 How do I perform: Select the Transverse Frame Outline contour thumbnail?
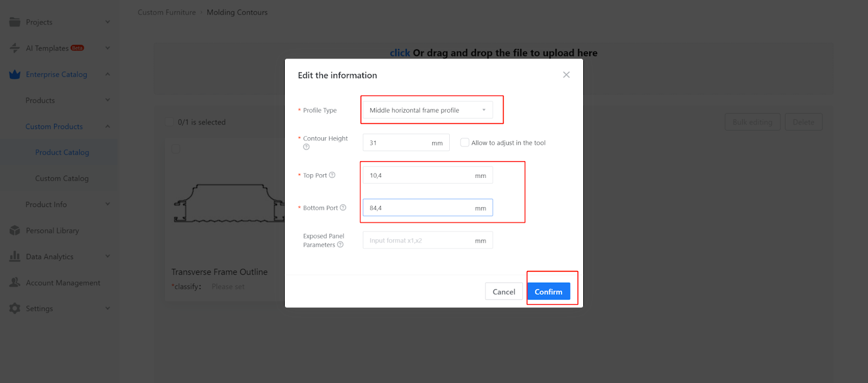coord(229,203)
